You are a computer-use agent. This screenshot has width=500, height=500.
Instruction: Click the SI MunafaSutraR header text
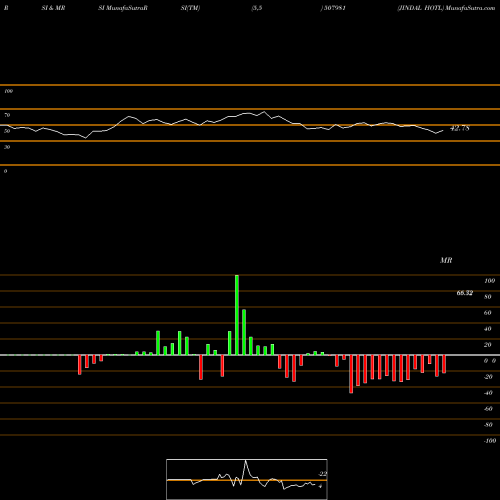point(123,8)
